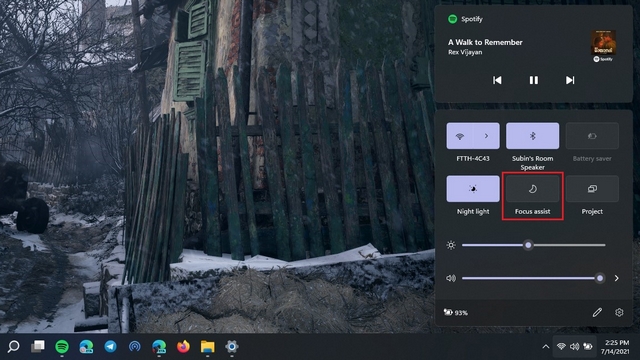Open the album art thumbnail
Image resolution: width=640 pixels, height=360 pixels.
pyautogui.click(x=603, y=42)
